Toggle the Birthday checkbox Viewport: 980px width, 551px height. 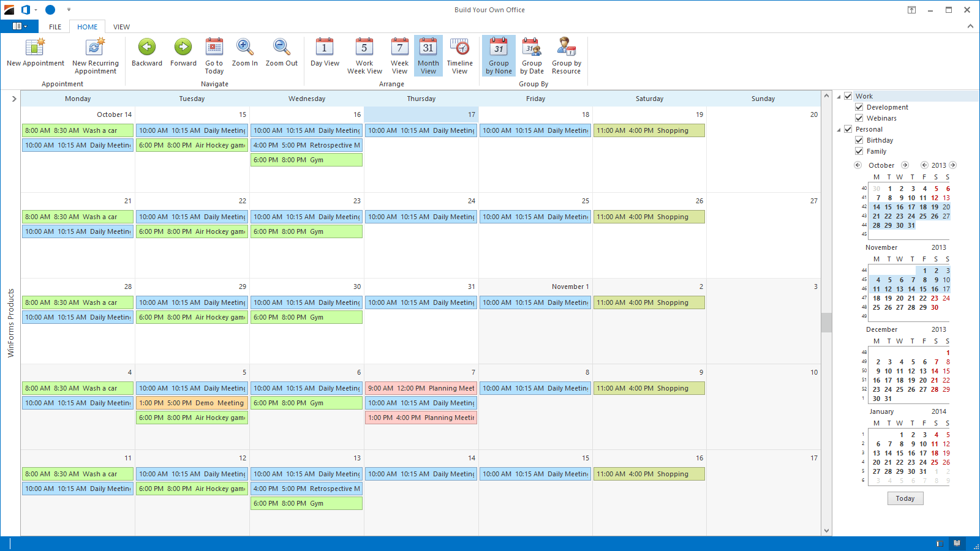859,140
